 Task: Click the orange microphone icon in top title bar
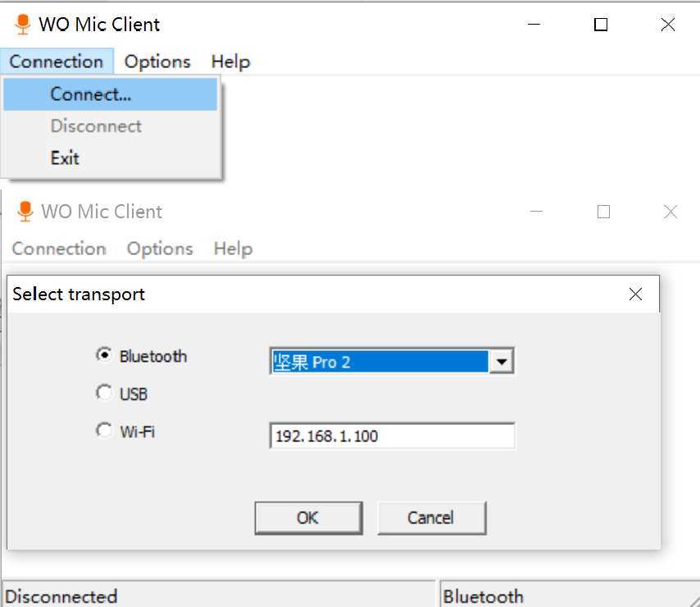click(x=23, y=25)
